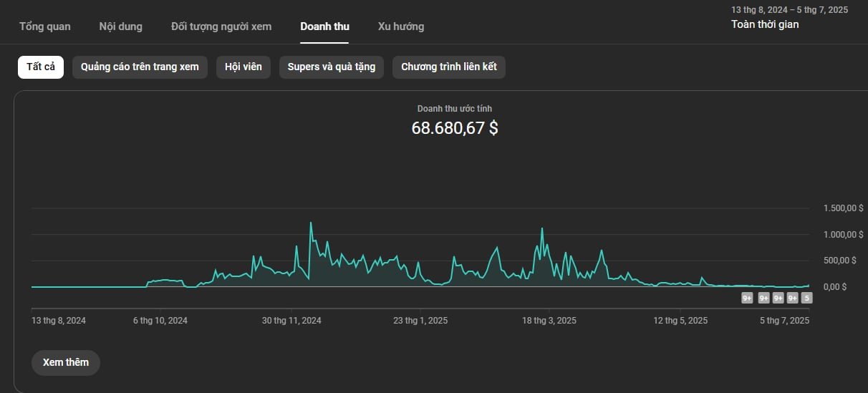Viewport: 868px width, 393px height.
Task: Click the Xem thêm button
Action: 66,362
